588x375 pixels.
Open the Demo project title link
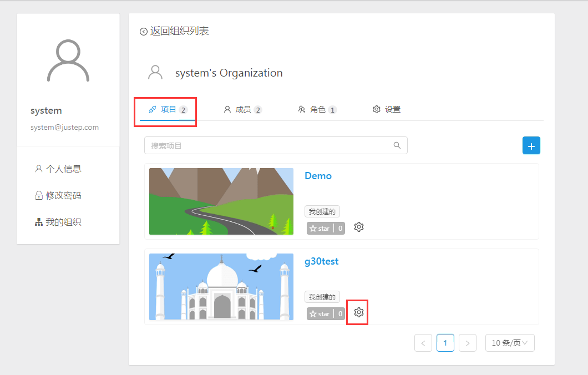coord(318,176)
